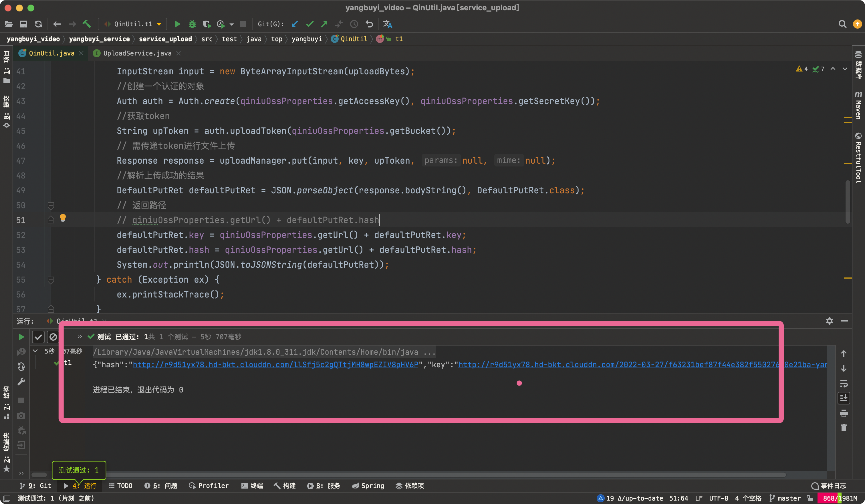Go to previous highlighted error arrow
The width and height of the screenshot is (865, 504).
(833, 69)
